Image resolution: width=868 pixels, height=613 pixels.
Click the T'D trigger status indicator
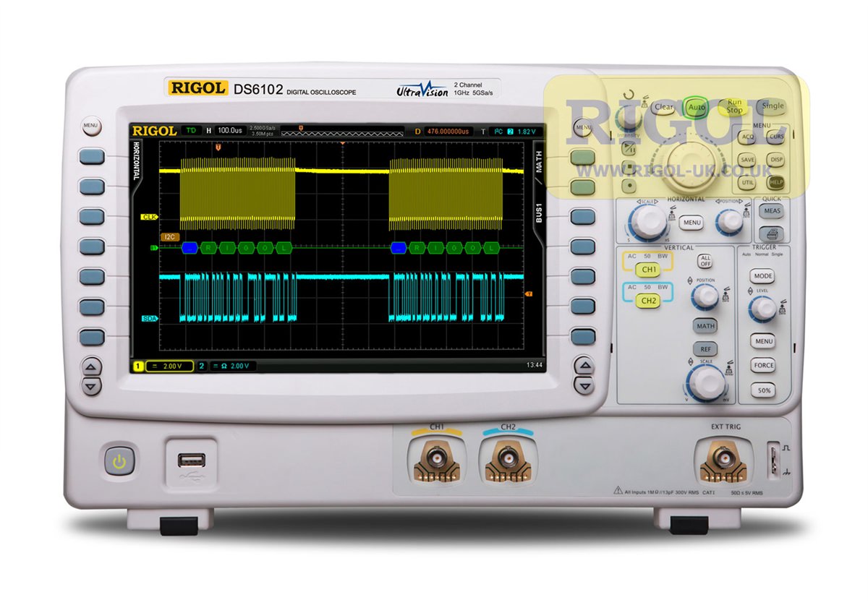tap(191, 130)
